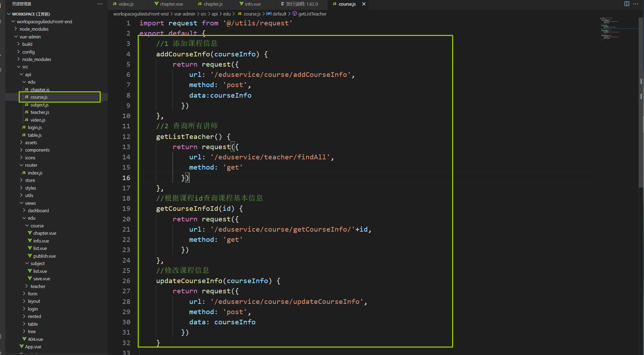Click 'addCourseInfo(courseInfo)' function name

click(208, 54)
